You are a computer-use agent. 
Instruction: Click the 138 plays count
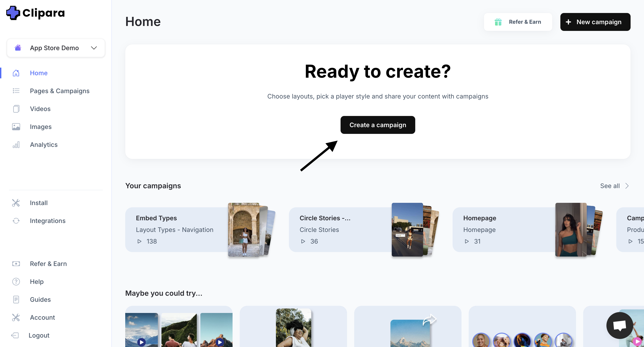152,241
